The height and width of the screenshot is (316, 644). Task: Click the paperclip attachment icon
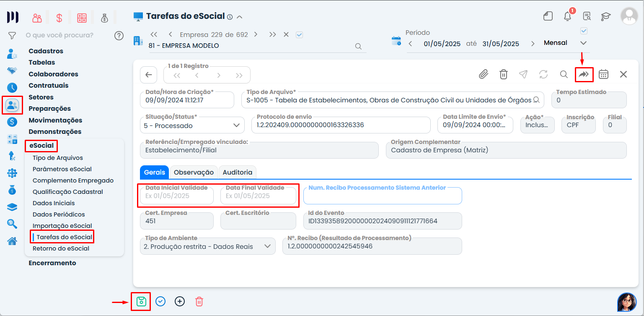[484, 75]
